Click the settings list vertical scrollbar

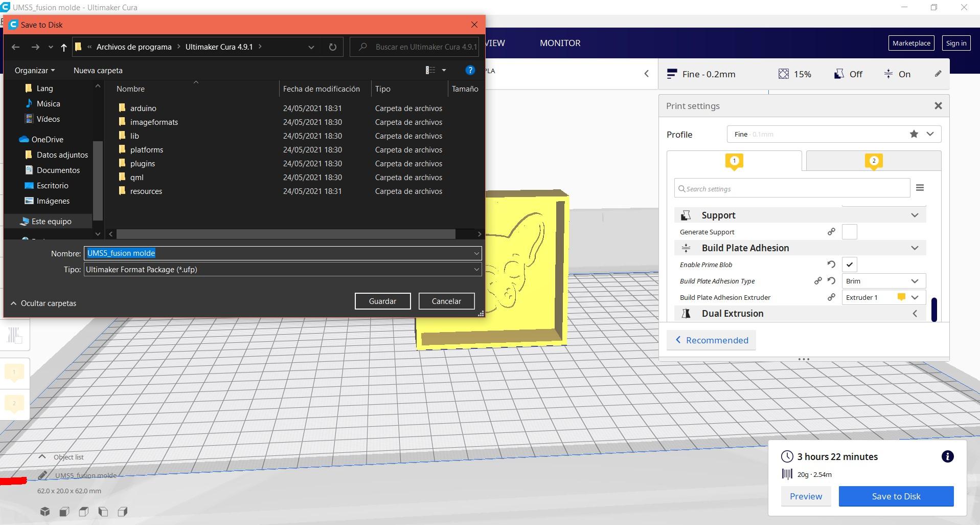click(934, 309)
